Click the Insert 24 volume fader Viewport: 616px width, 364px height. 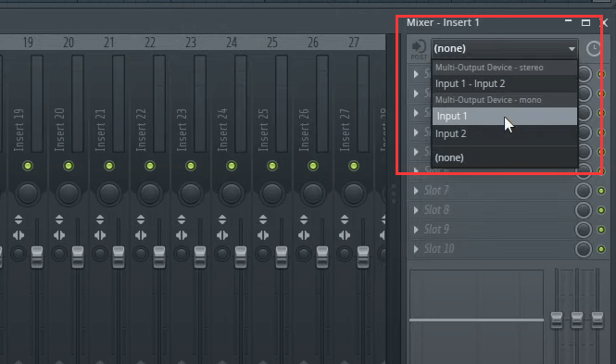241,257
